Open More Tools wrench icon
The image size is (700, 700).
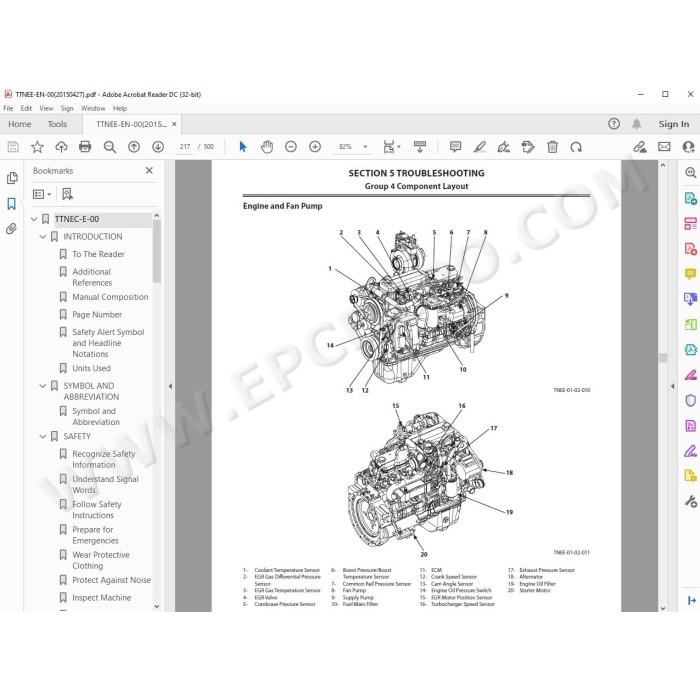[690, 501]
